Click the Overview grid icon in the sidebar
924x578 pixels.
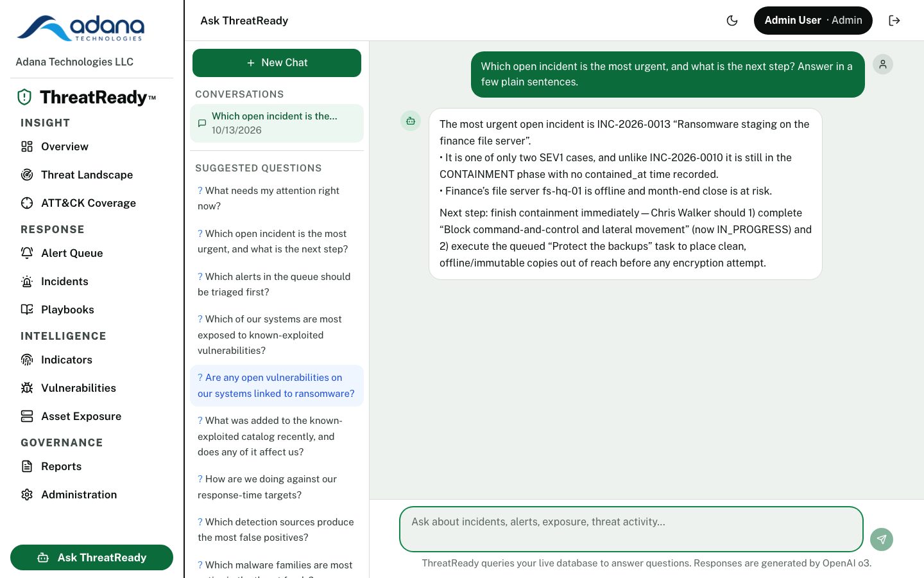27,146
